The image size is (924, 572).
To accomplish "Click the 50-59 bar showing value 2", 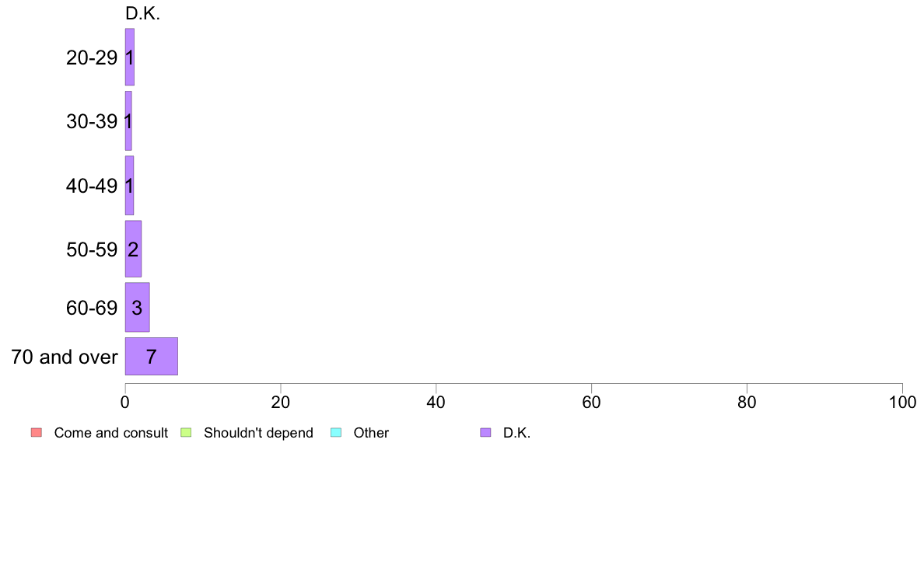I will [133, 249].
